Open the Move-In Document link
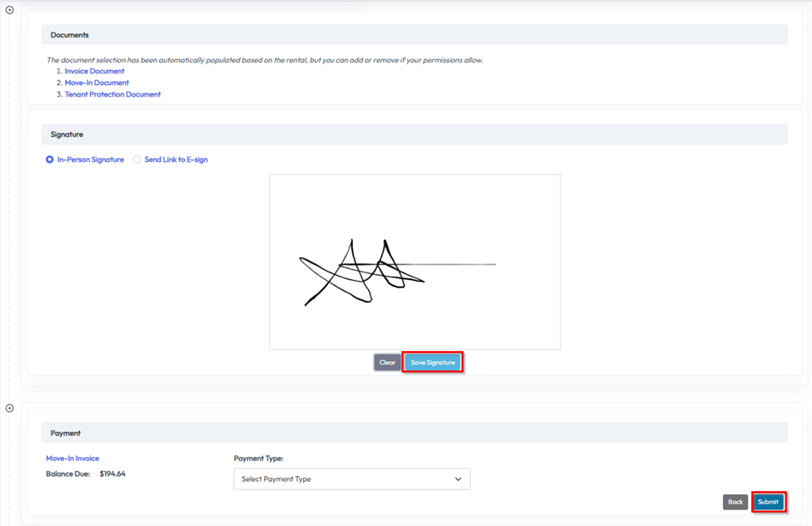812x526 pixels. pos(97,83)
